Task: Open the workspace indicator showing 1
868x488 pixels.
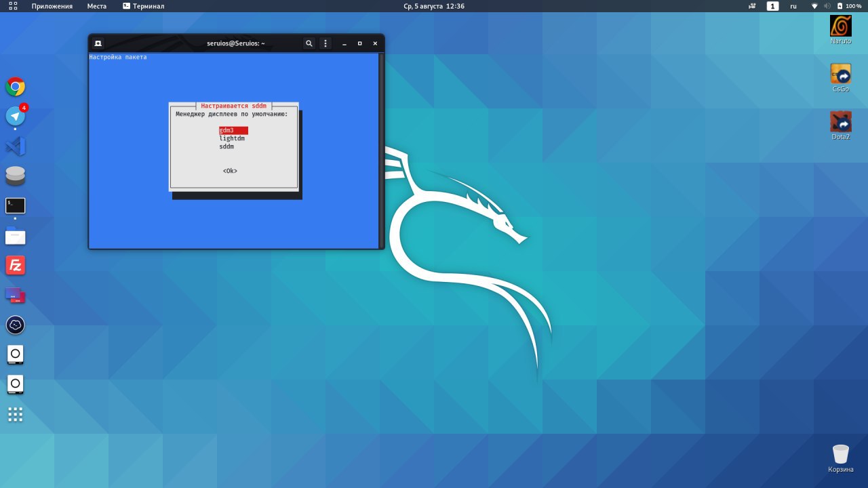Action: 773,6
